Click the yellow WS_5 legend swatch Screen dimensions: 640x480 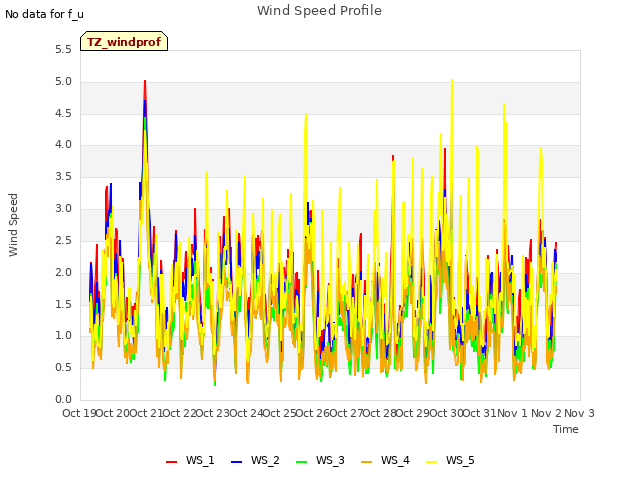[431, 462]
